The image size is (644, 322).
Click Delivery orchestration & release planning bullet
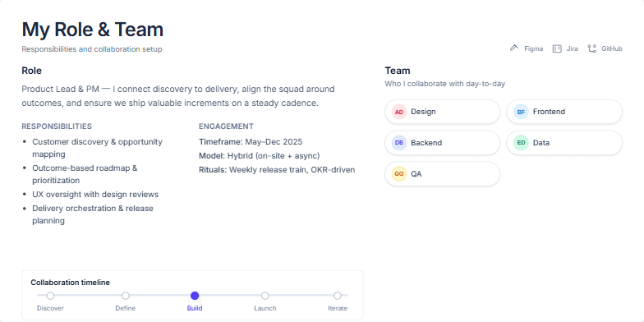click(93, 214)
